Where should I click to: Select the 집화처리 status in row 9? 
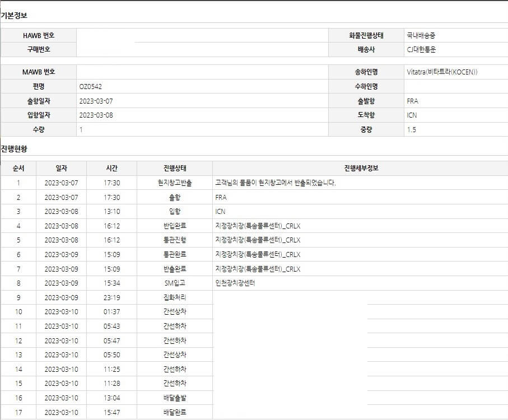175,297
